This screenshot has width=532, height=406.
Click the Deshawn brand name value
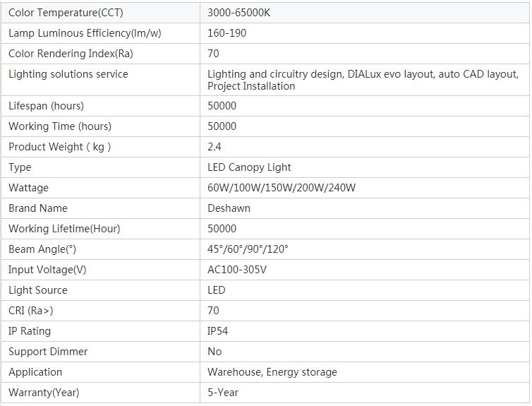[229, 208]
